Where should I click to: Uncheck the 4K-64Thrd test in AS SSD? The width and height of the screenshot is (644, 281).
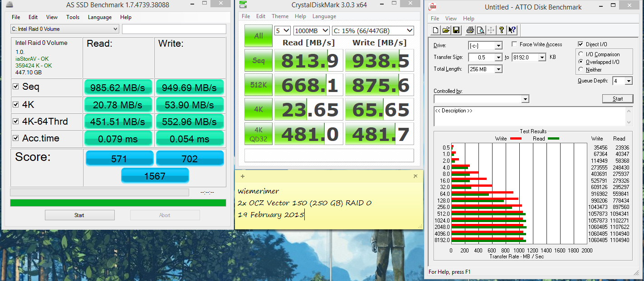tap(16, 121)
